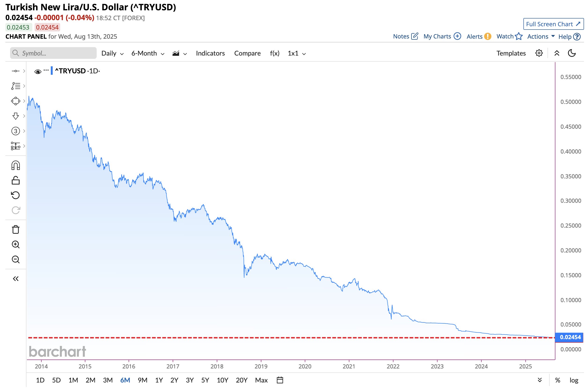Screen dimensions: 588x390
Task: Select the 1Y range tab
Action: tap(159, 380)
